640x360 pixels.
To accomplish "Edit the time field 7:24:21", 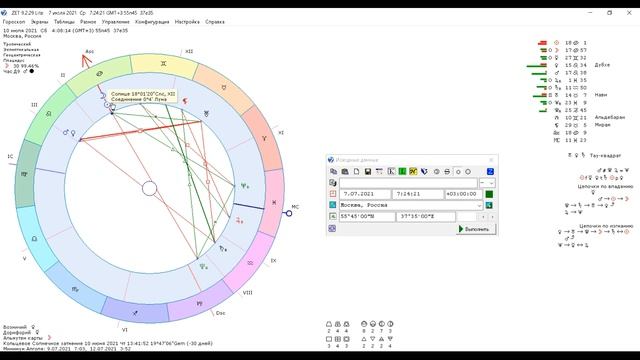I will click(x=418, y=194).
